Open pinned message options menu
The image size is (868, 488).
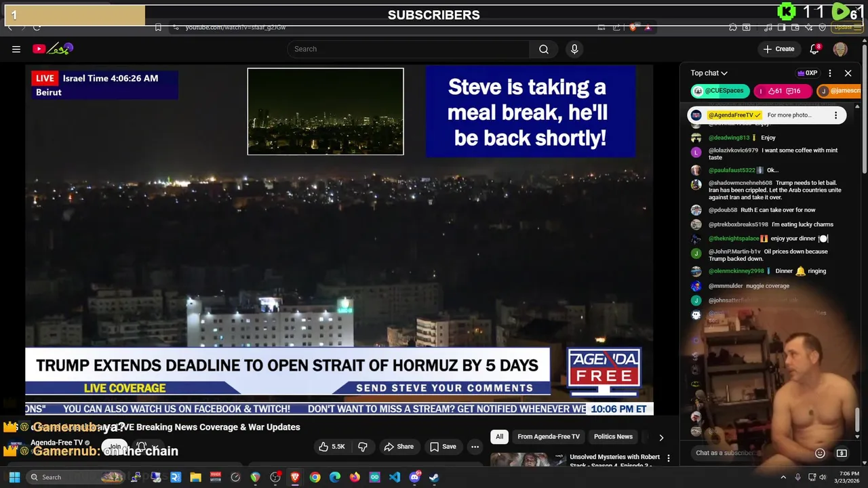(835, 115)
